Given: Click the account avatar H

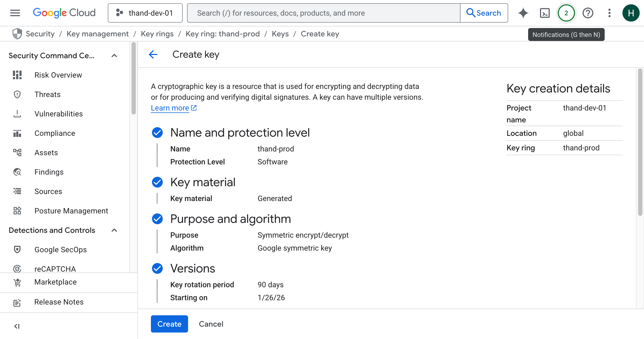Looking at the screenshot, I should pos(631,13).
